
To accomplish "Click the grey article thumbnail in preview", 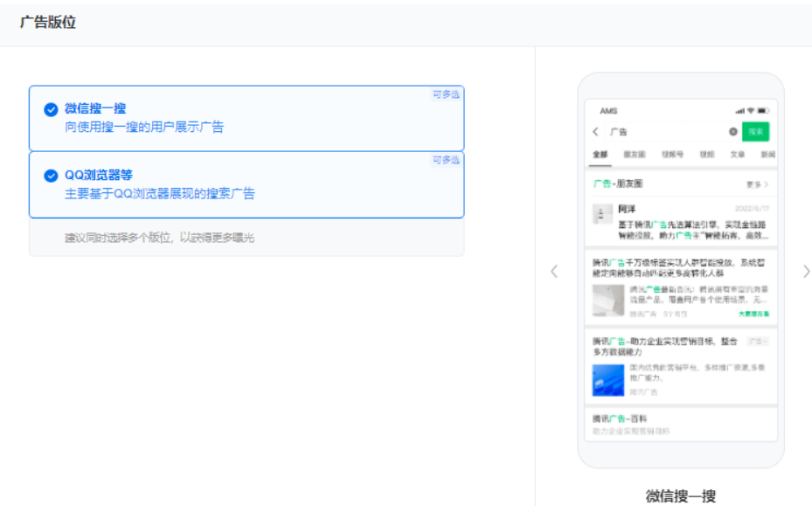I will coord(608,301).
